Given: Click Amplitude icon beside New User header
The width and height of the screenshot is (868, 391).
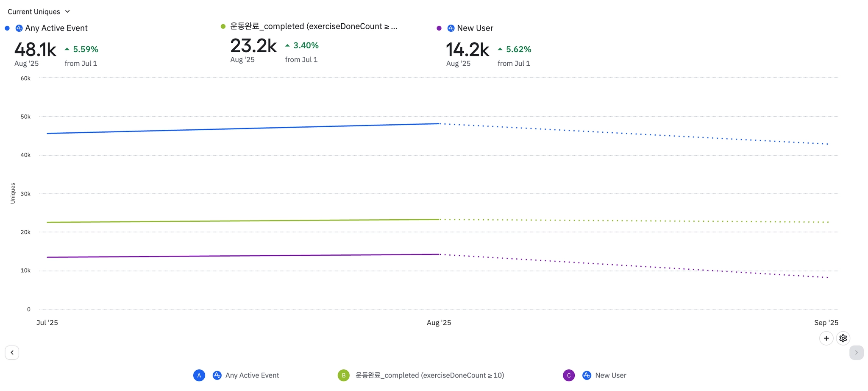Looking at the screenshot, I should [451, 28].
